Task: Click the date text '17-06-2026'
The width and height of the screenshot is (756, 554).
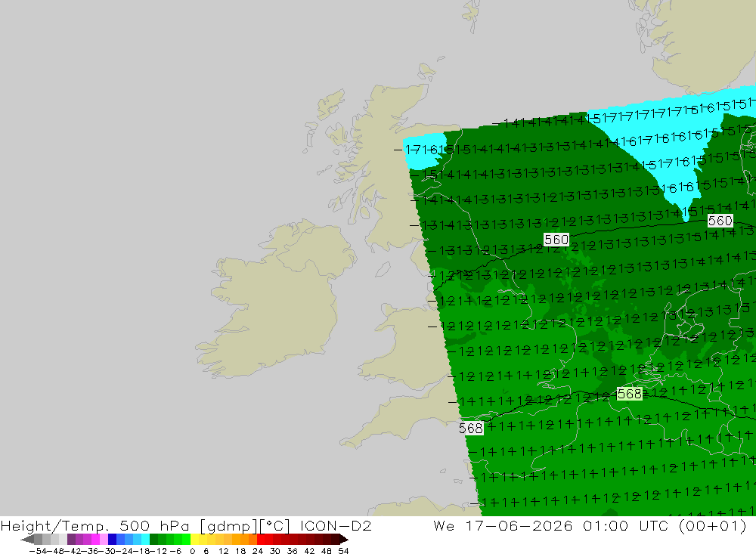Action: (519, 525)
